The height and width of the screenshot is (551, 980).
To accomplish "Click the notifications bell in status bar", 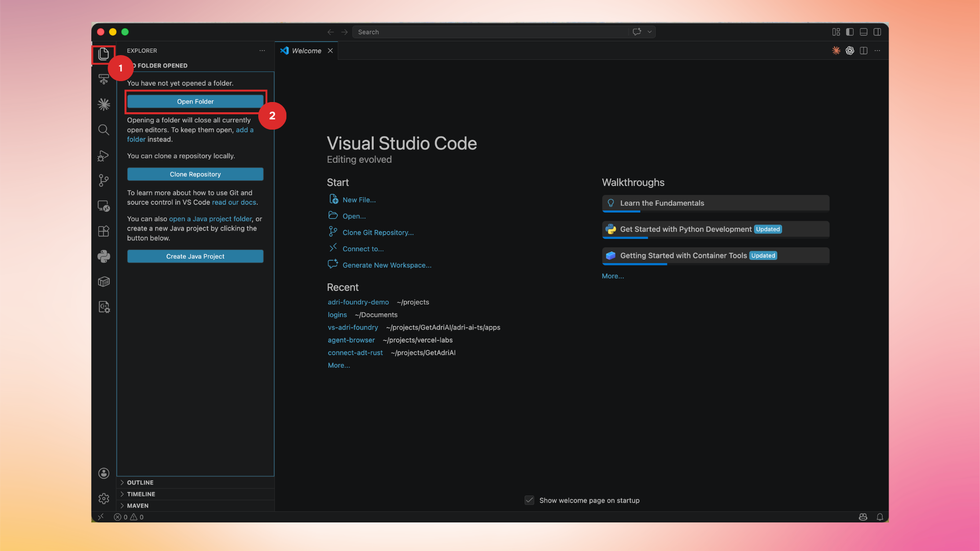I will pyautogui.click(x=880, y=517).
